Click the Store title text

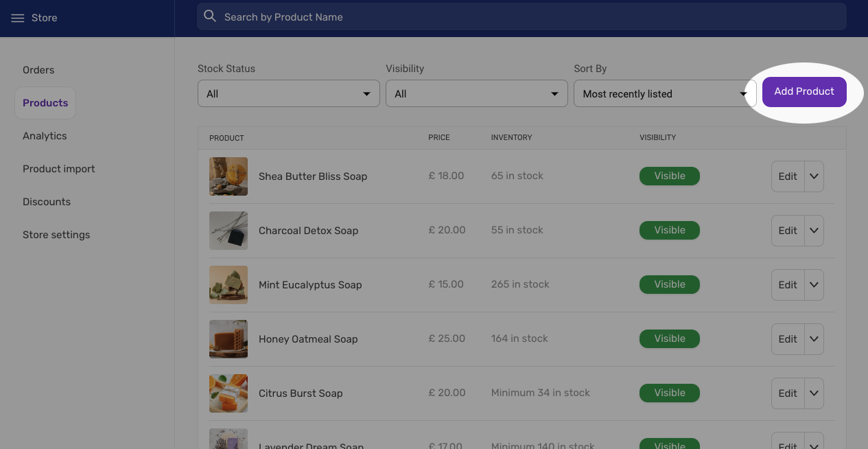45,18
